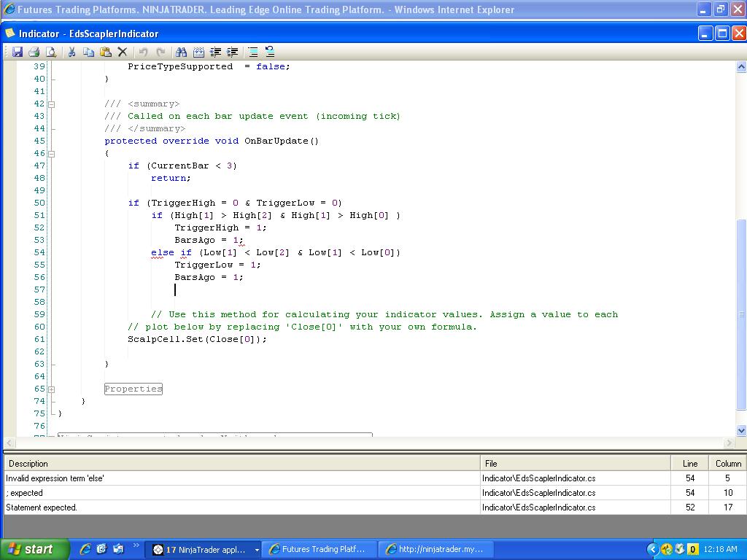This screenshot has width=747, height=560.
Task: Select the "; expected" error row
Action: 374,493
